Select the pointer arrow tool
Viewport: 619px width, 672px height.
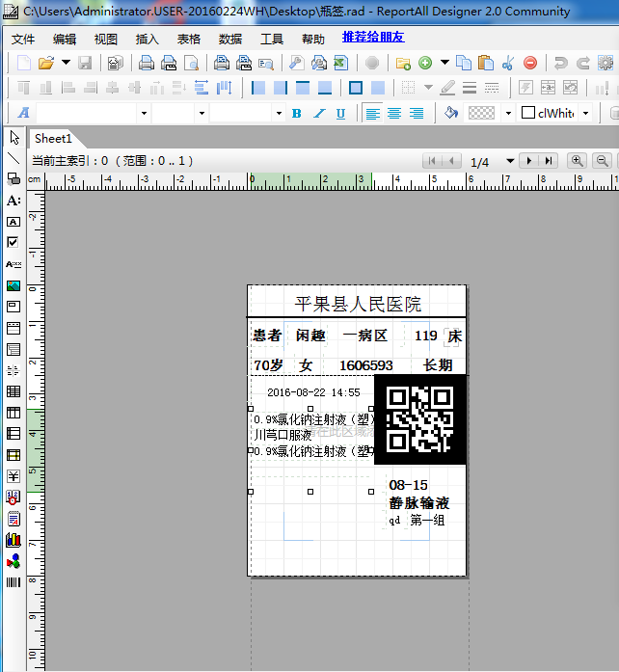[14, 138]
